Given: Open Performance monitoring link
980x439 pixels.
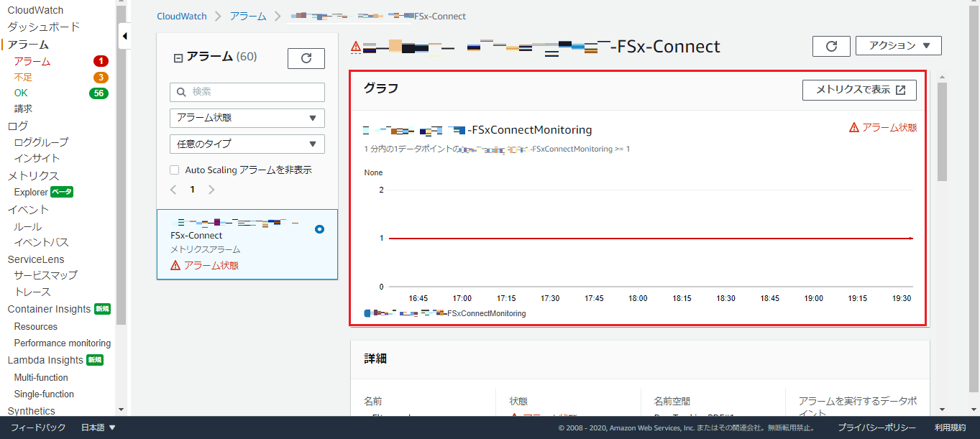Looking at the screenshot, I should pyautogui.click(x=63, y=343).
